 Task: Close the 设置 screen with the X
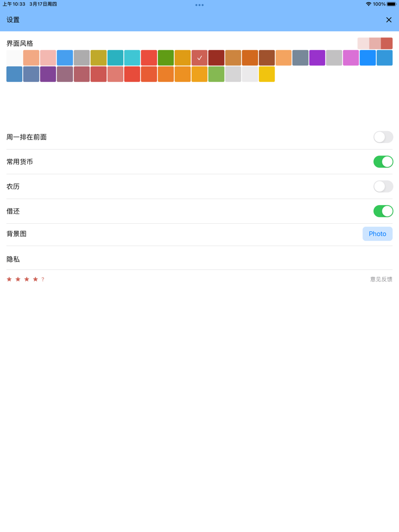pyautogui.click(x=389, y=20)
